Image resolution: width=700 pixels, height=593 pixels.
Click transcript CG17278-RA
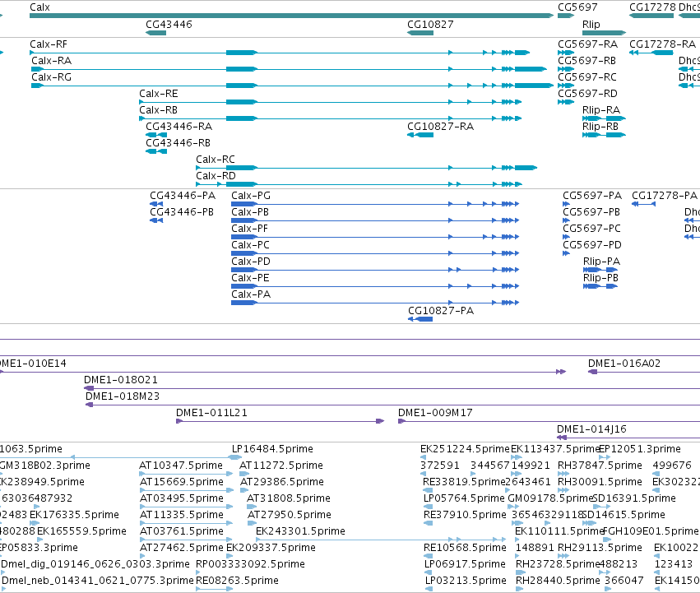[x=662, y=44]
